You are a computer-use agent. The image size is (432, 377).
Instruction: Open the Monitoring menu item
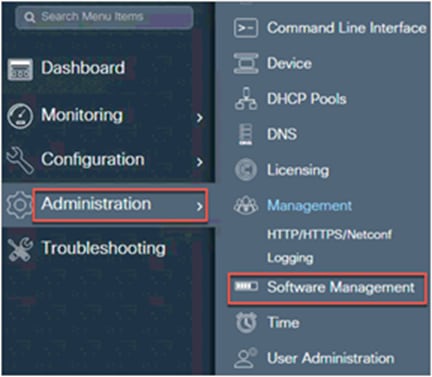point(82,115)
